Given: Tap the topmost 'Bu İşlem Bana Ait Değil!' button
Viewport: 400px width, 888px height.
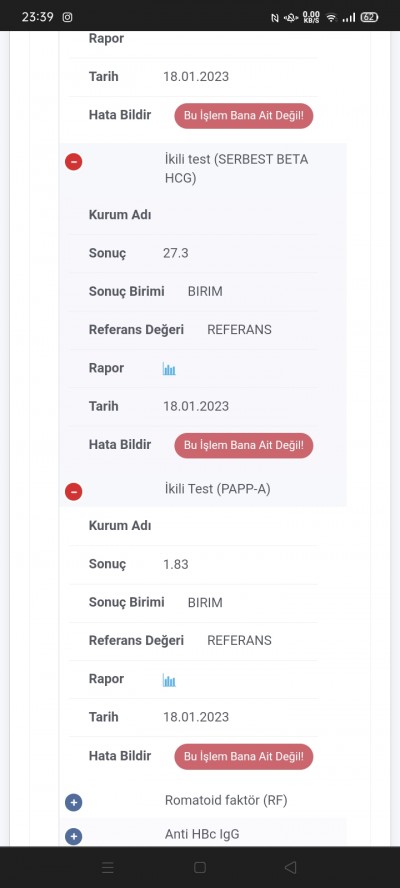Looking at the screenshot, I should [244, 116].
